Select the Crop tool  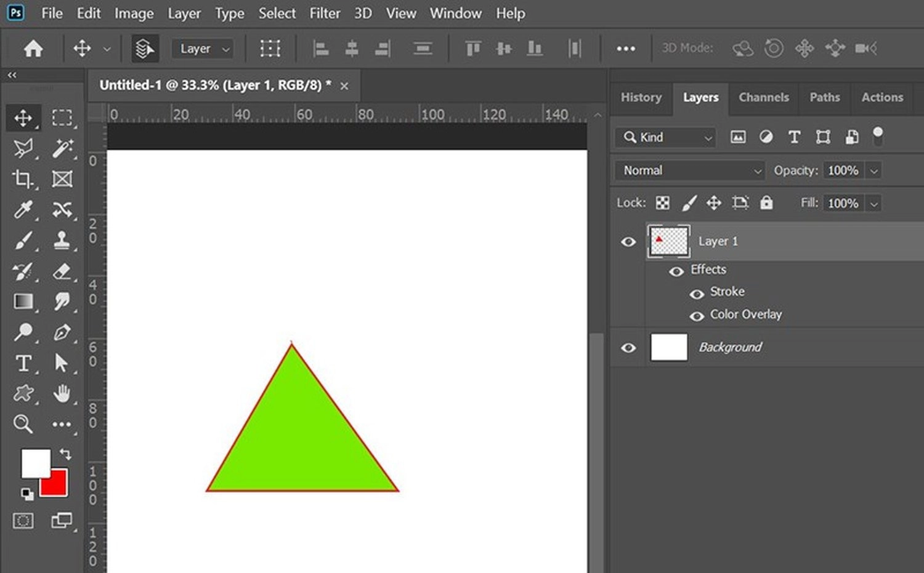23,179
